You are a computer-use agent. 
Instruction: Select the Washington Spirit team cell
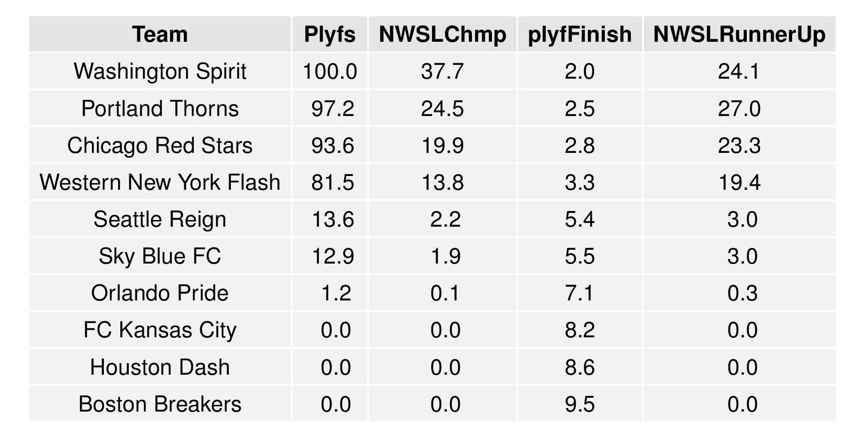tap(160, 71)
